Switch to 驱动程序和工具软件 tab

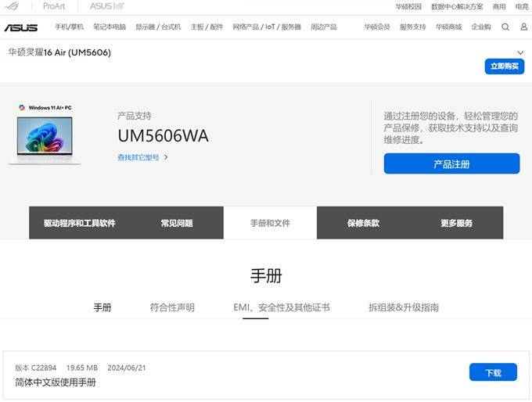pyautogui.click(x=79, y=223)
